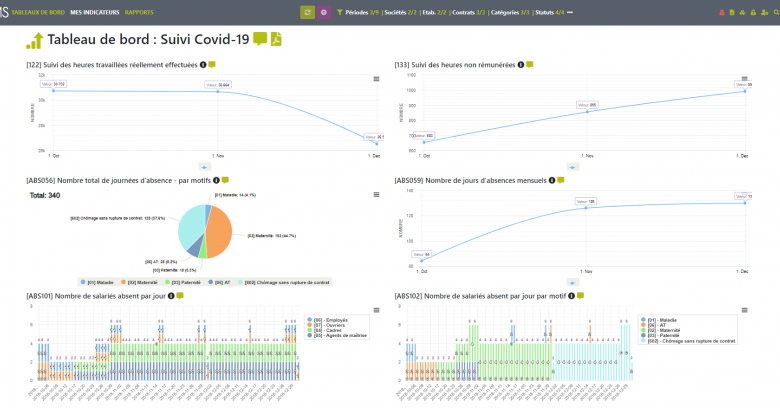
Task: Open chart context menu for pie chart
Action: (x=377, y=194)
